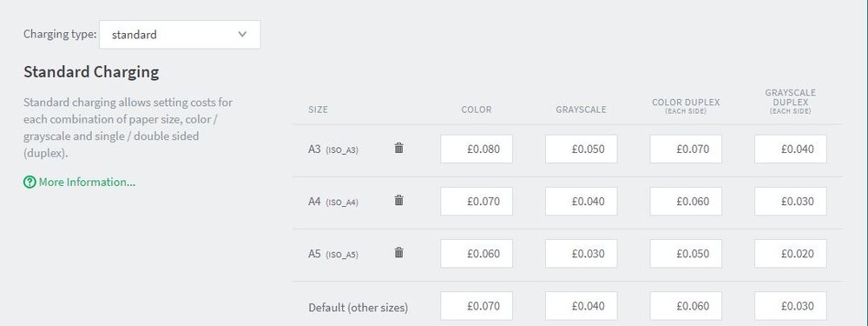Edit the A3 Color cost field
The image size is (868, 326).
(x=477, y=149)
